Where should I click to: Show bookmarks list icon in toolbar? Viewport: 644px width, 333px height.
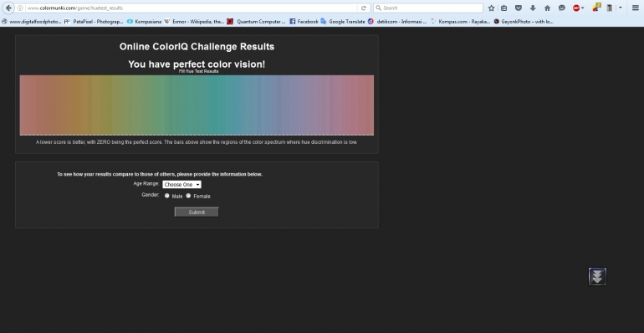tap(504, 8)
